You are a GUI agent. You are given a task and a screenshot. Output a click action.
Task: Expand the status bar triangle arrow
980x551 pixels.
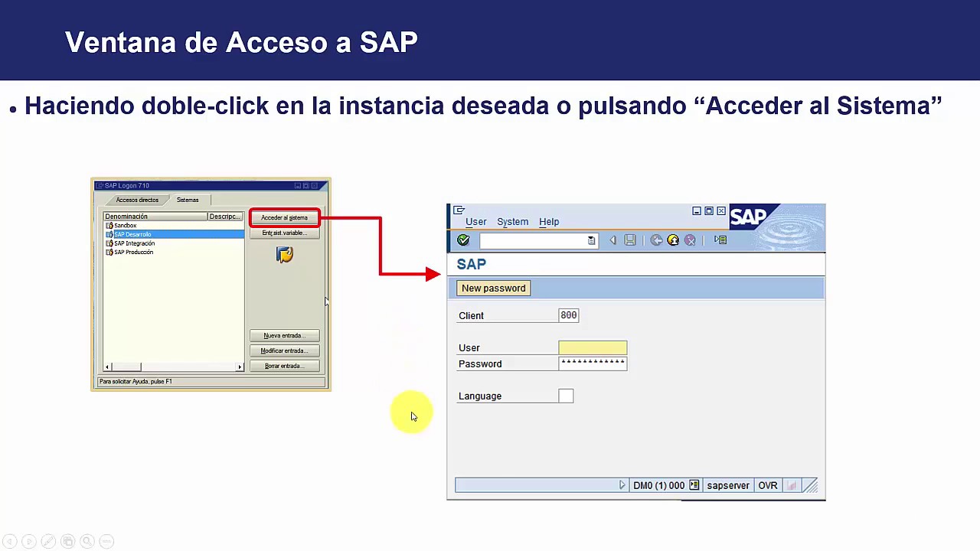pos(622,485)
